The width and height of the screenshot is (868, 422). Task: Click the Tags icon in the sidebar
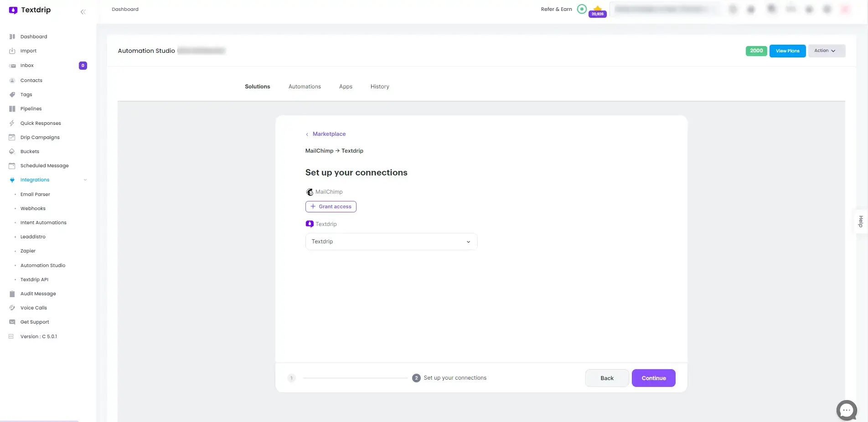12,95
